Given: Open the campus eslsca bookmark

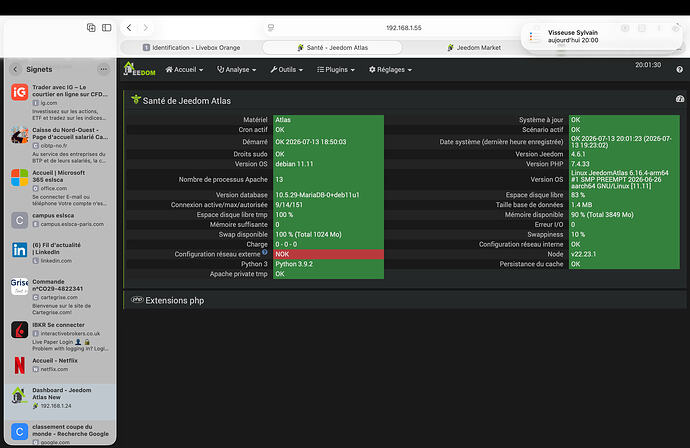Looking at the screenshot, I should pos(60,220).
